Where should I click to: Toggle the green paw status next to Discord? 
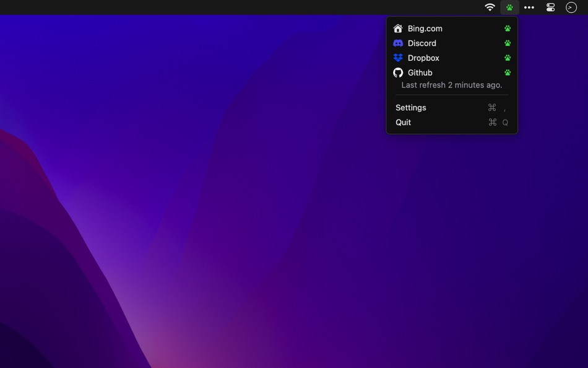click(508, 43)
